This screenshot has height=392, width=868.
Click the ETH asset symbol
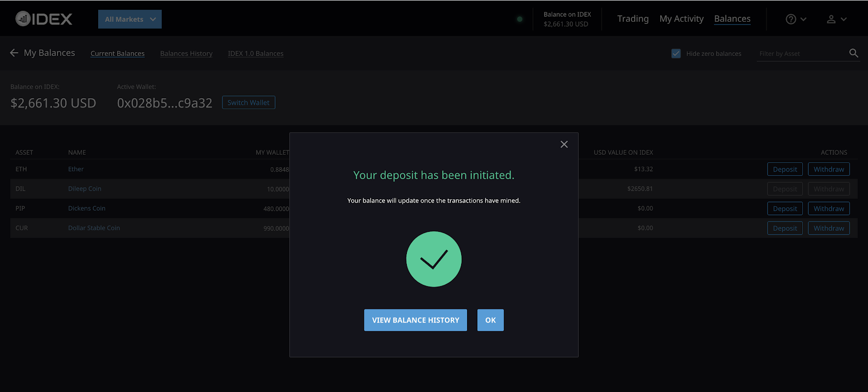point(21,169)
